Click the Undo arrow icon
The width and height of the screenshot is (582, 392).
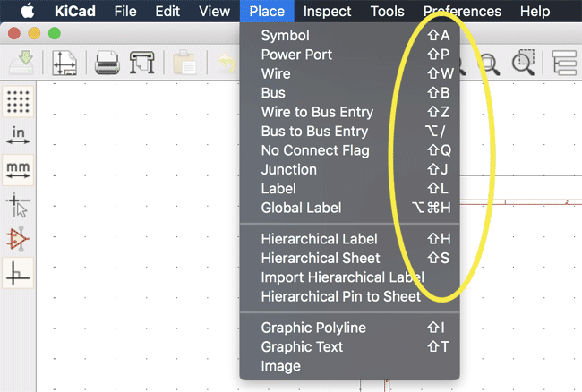(227, 63)
